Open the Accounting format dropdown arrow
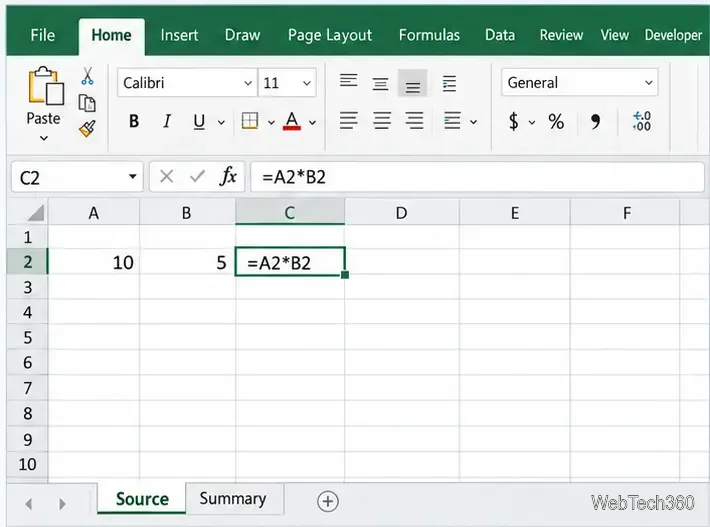This screenshot has height=527, width=710. [532, 122]
